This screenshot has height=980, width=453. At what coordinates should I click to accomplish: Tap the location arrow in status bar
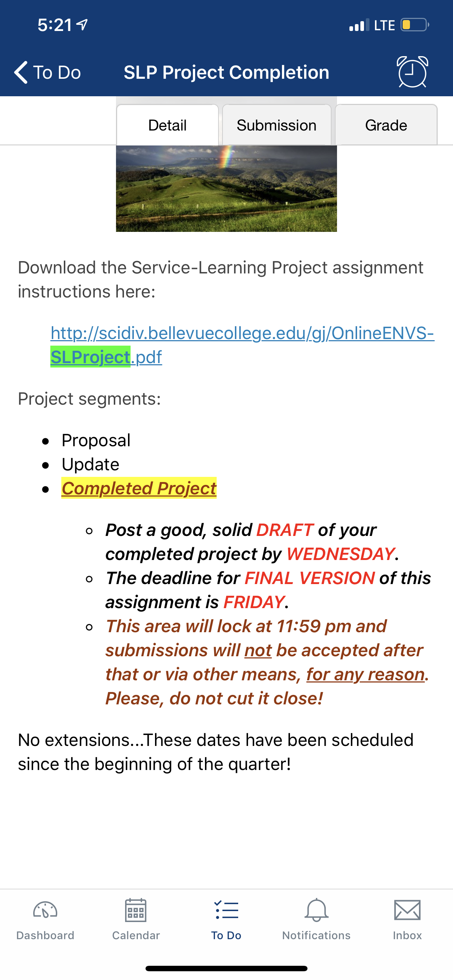click(82, 25)
